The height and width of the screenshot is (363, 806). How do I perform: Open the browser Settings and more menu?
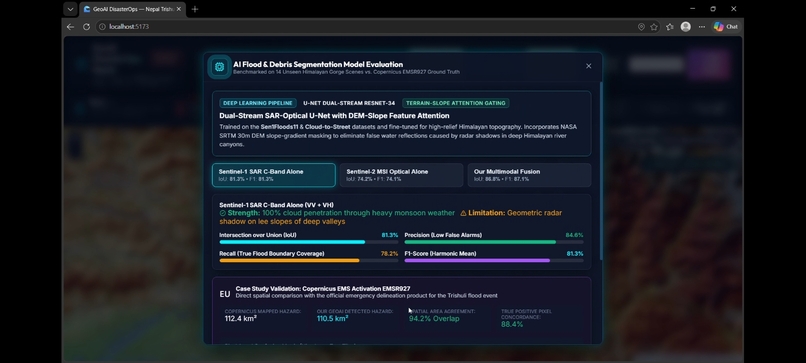click(702, 27)
